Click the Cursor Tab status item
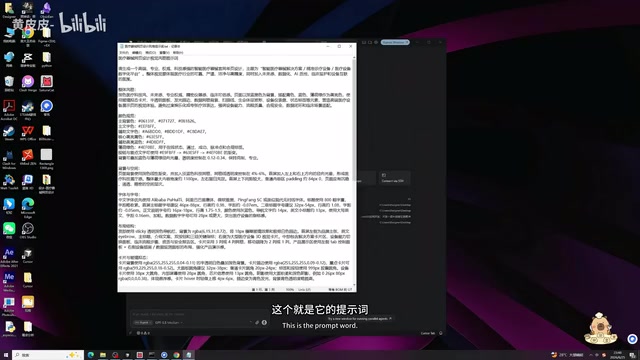Screen dimensions: 640x360 tap(428, 333)
